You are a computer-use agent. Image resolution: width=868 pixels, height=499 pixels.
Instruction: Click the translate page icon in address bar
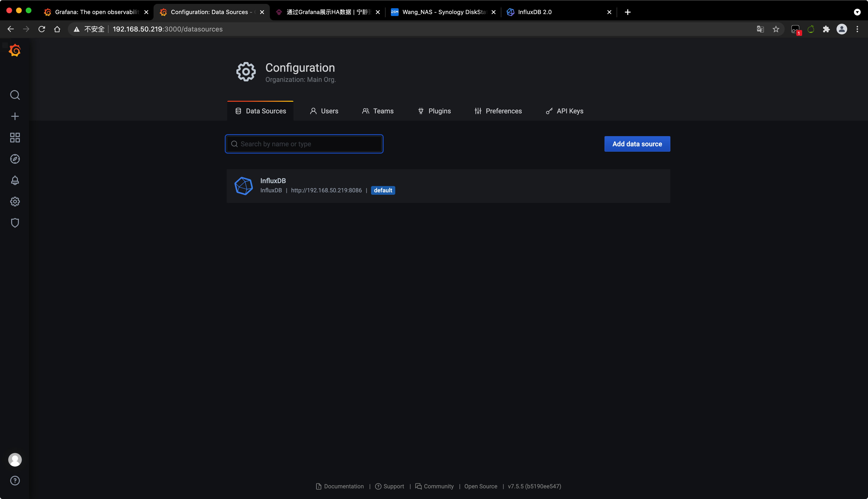click(x=760, y=29)
